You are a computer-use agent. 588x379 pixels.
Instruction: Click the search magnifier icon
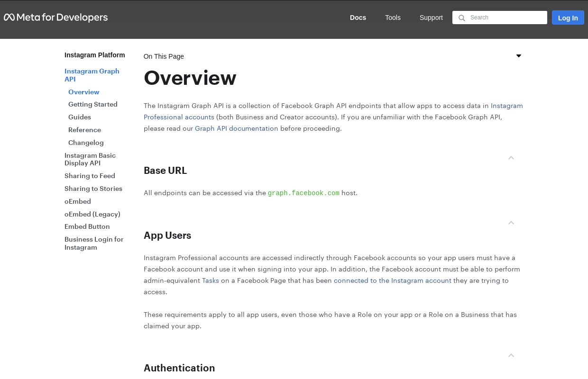(461, 18)
